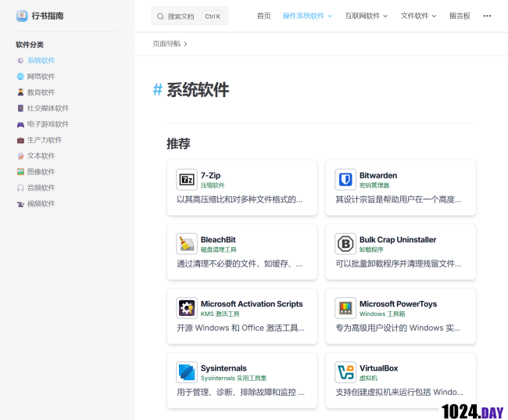Click the Microsoft PowerToys icon

[x=345, y=308]
